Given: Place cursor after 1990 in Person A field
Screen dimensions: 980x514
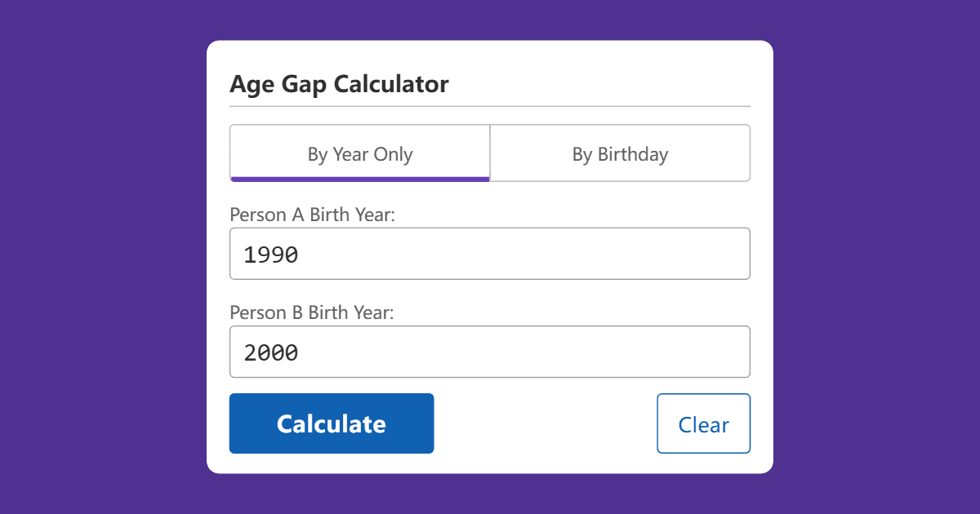Looking at the screenshot, I should (304, 254).
